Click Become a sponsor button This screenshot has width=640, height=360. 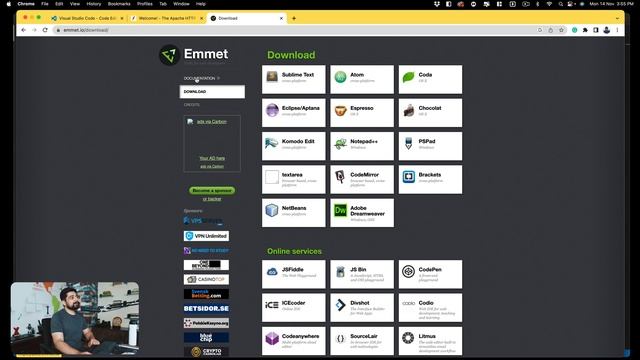(212, 191)
